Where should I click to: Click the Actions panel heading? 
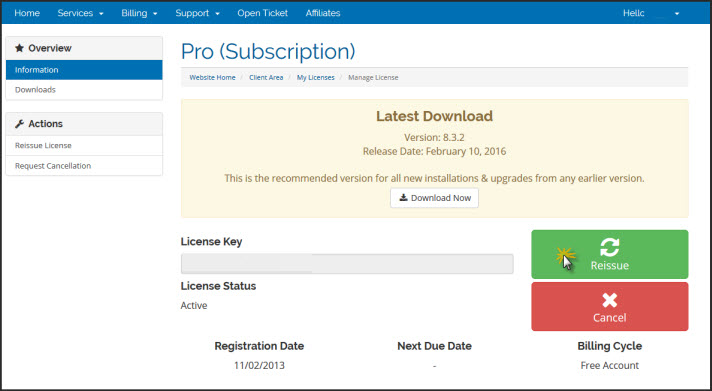[x=84, y=124]
